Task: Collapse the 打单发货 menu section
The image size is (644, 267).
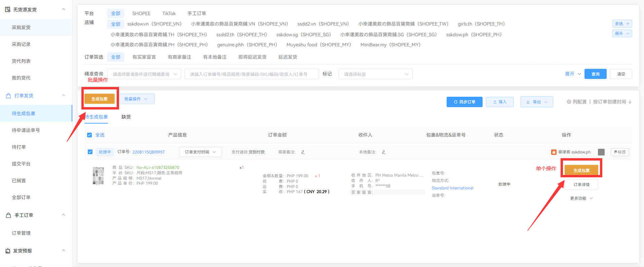Action: click(64, 96)
